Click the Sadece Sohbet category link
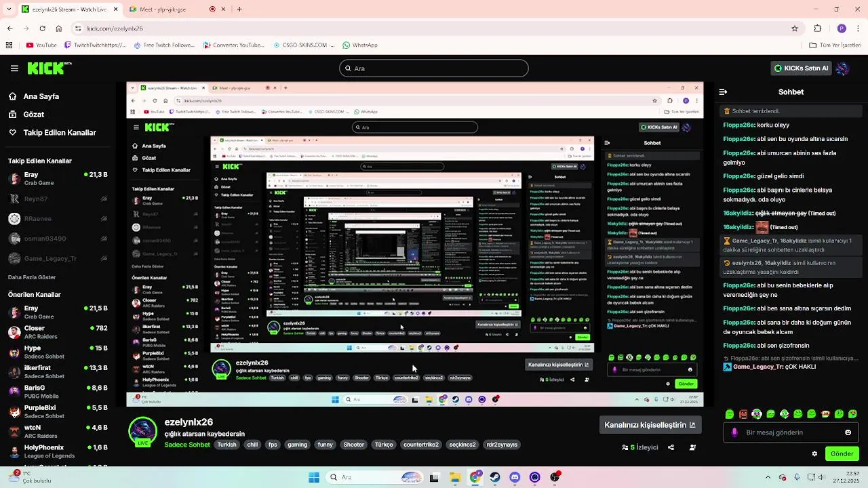 tap(187, 445)
